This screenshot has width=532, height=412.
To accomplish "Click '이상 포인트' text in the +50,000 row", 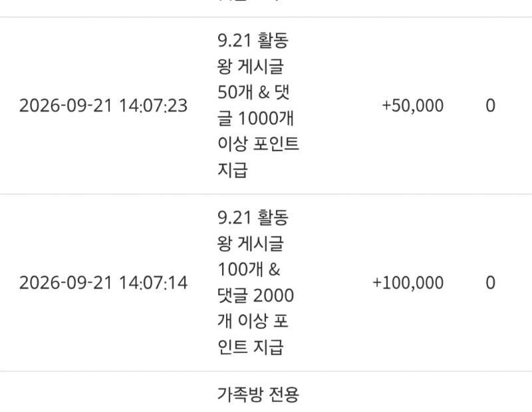I will 258,144.
